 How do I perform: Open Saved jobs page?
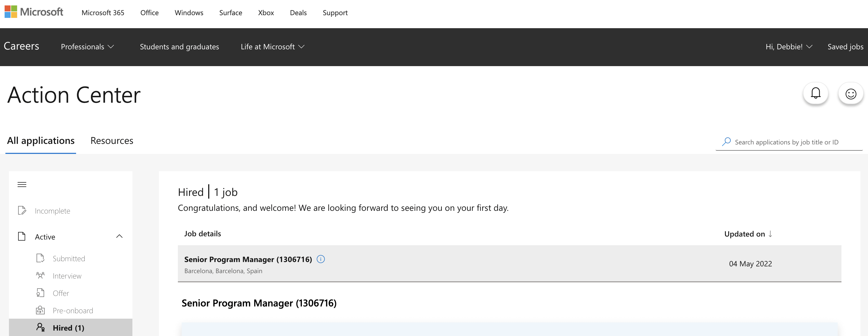click(845, 46)
